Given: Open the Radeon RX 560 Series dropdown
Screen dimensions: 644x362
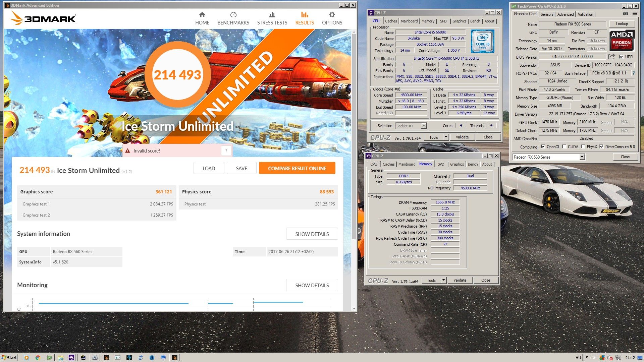Looking at the screenshot, I should pyautogui.click(x=582, y=157).
